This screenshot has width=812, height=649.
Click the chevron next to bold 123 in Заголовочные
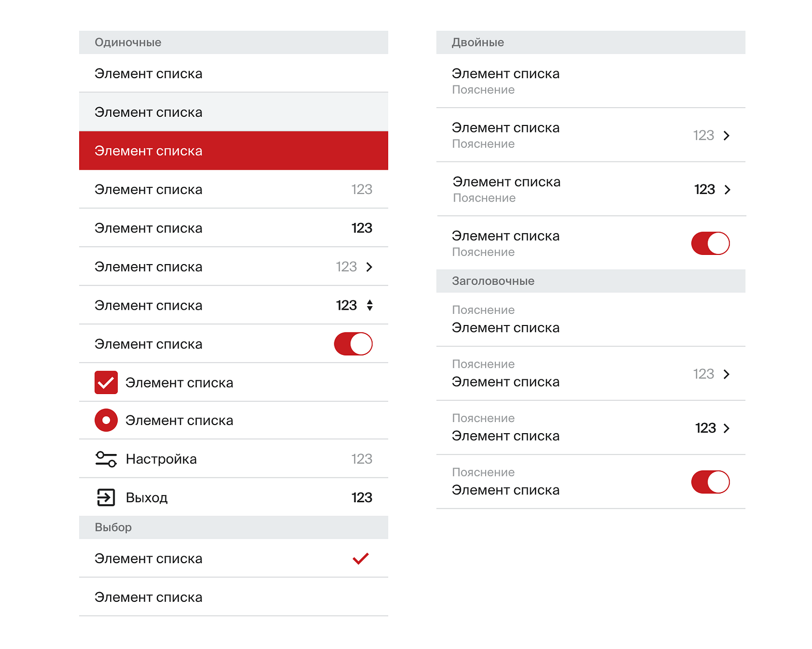point(727,428)
